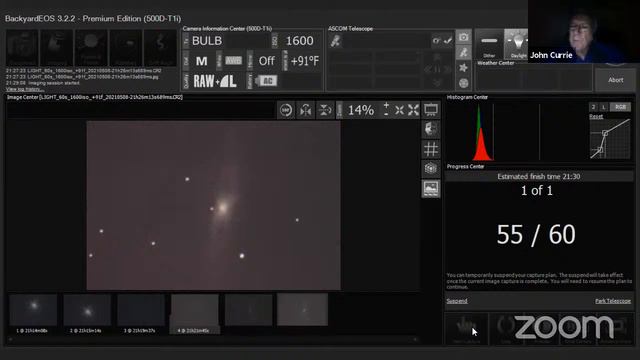
Task: Toggle the half-face image adjustment icon
Action: click(x=431, y=129)
